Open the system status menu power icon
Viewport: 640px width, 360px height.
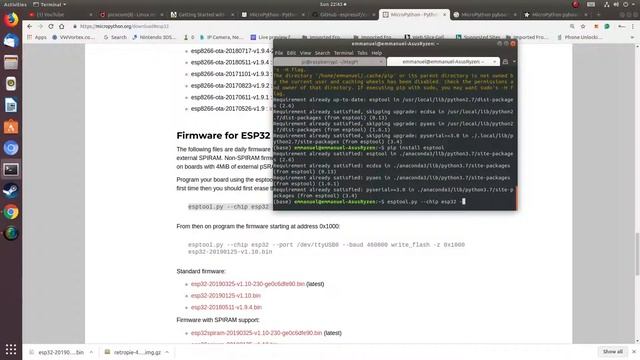pyautogui.click(x=625, y=4)
